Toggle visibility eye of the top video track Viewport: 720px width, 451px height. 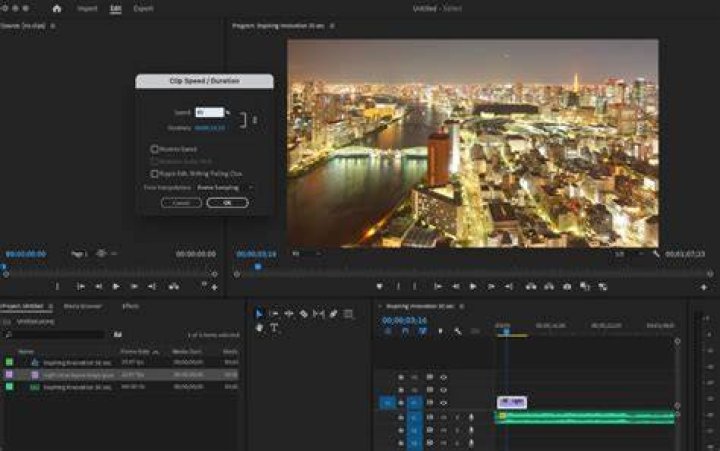[444, 378]
